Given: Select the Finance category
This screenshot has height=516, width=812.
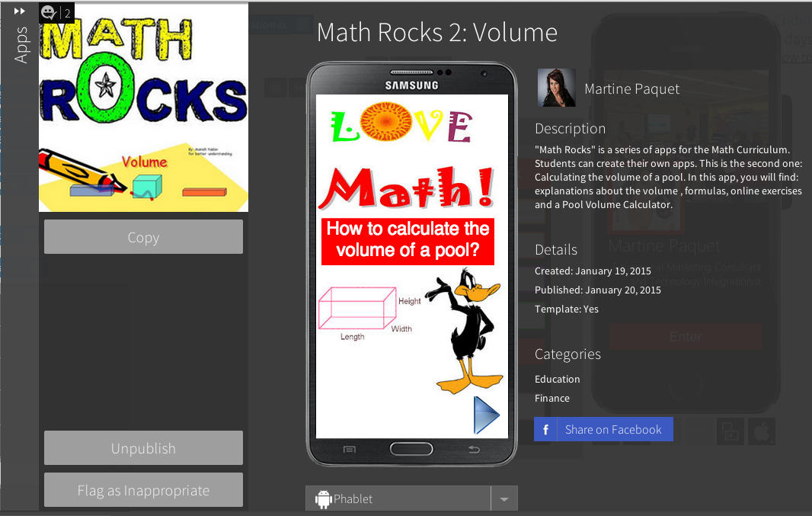Looking at the screenshot, I should pyautogui.click(x=552, y=398).
